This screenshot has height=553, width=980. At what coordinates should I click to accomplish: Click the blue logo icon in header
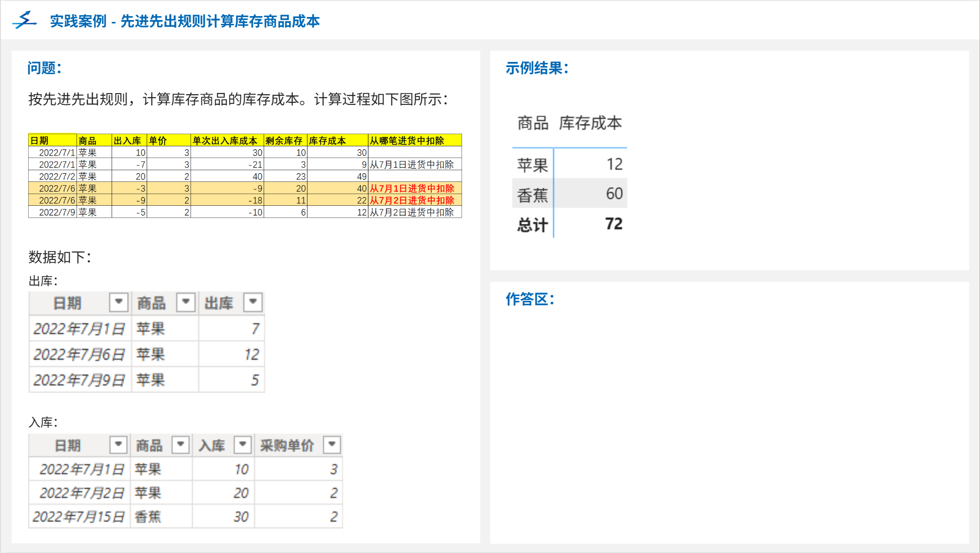click(x=24, y=20)
